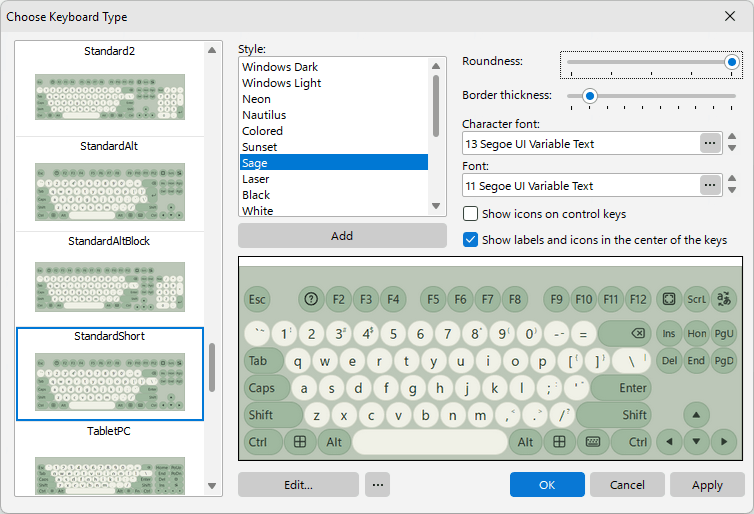Select the White style
Screen dimensions: 754x514
pos(334,210)
